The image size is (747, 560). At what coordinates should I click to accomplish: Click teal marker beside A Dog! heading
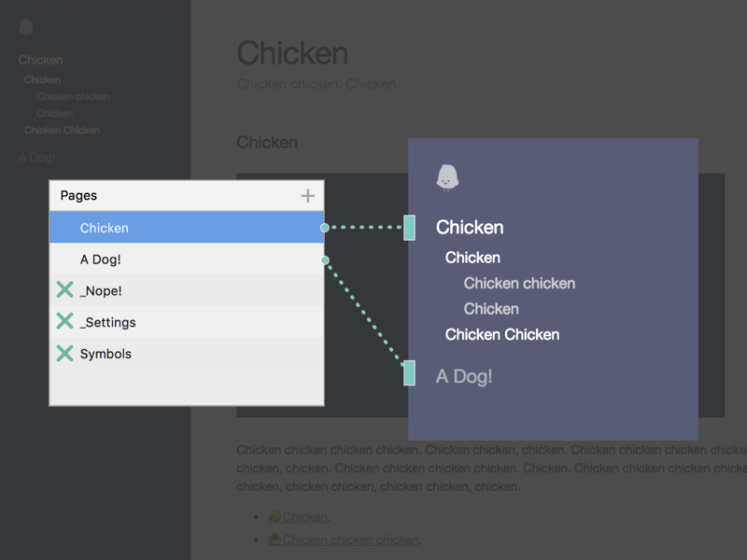tap(409, 372)
